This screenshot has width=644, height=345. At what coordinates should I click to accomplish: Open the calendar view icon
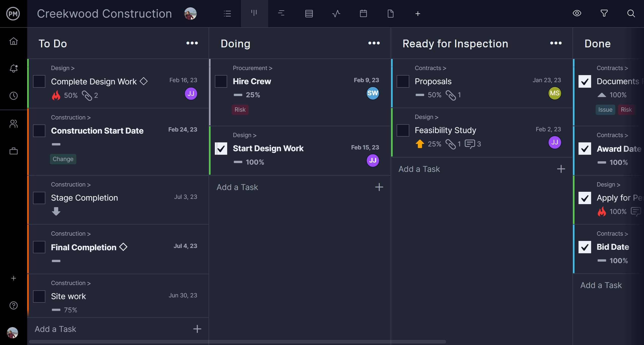tap(363, 13)
